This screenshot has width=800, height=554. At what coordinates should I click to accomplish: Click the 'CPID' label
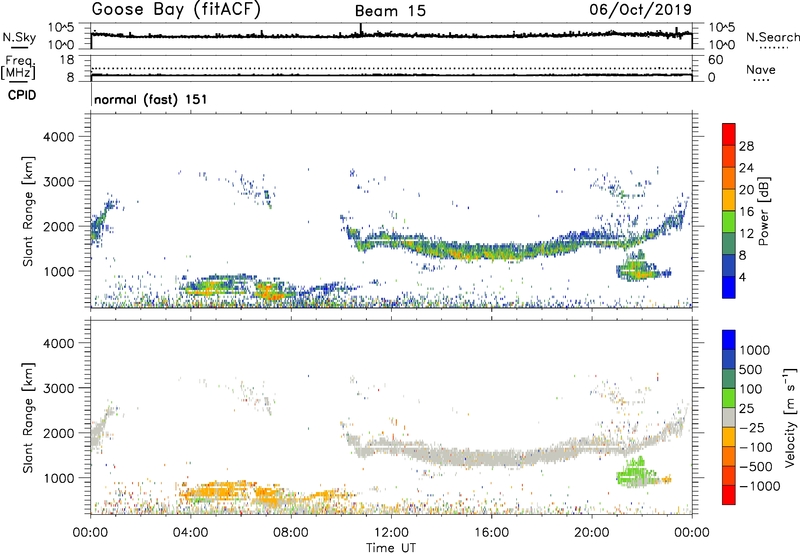click(22, 95)
